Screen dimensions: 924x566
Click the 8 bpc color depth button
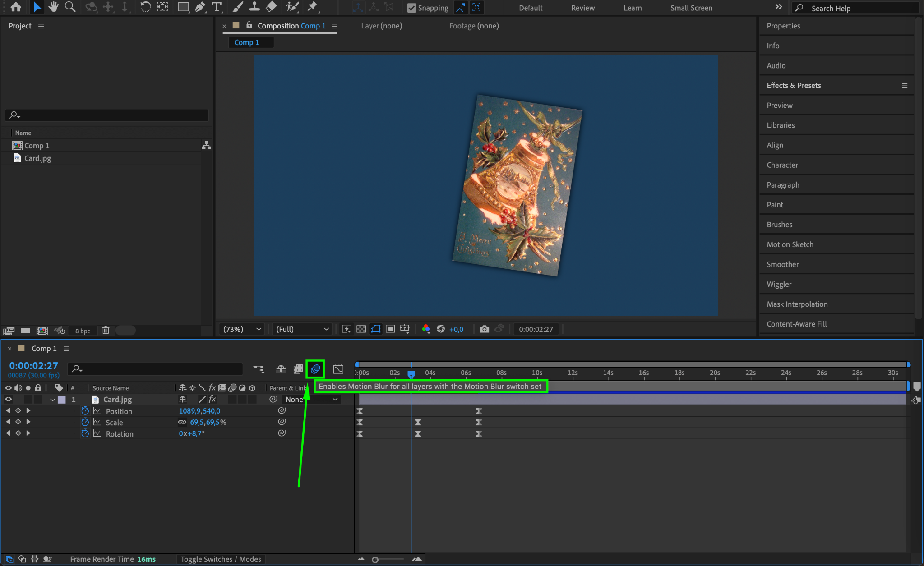click(x=83, y=331)
